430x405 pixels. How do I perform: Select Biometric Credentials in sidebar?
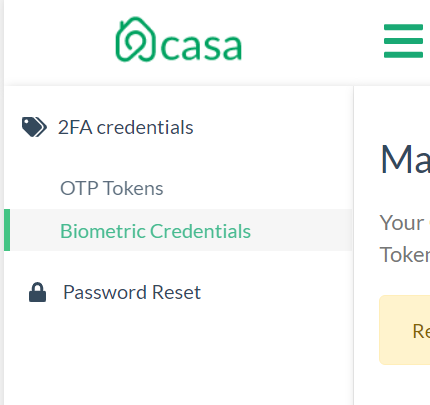click(155, 231)
